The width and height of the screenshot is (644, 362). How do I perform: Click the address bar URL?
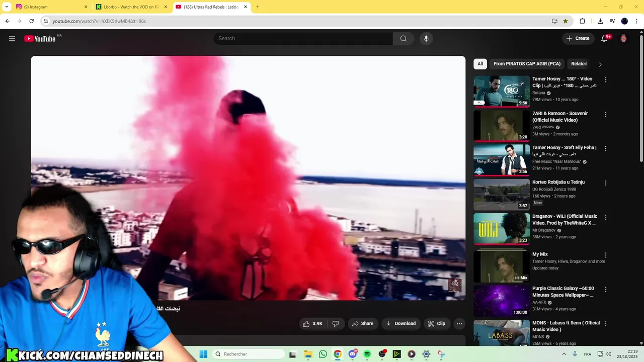pos(99,21)
